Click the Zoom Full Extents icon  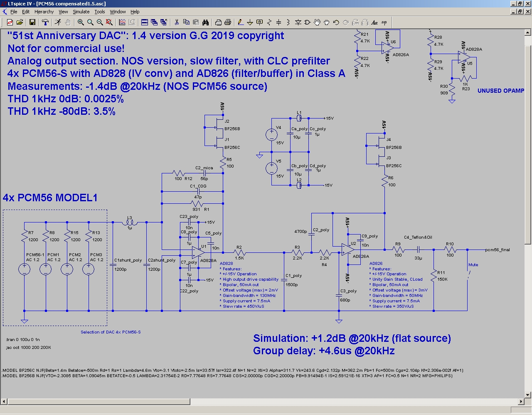click(109, 22)
